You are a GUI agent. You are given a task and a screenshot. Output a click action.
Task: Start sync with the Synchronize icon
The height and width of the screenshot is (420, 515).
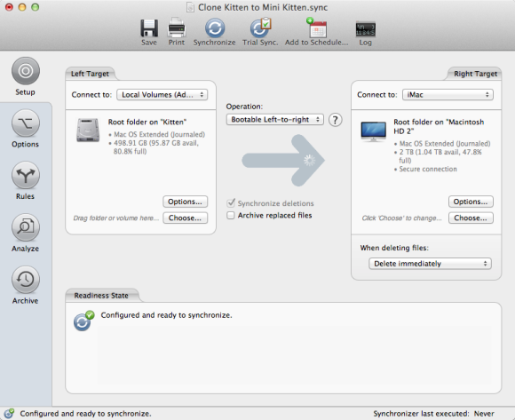point(215,28)
